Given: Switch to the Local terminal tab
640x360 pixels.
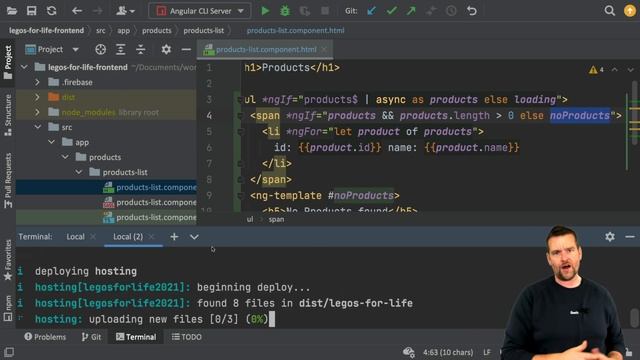Looking at the screenshot, I should [x=76, y=237].
